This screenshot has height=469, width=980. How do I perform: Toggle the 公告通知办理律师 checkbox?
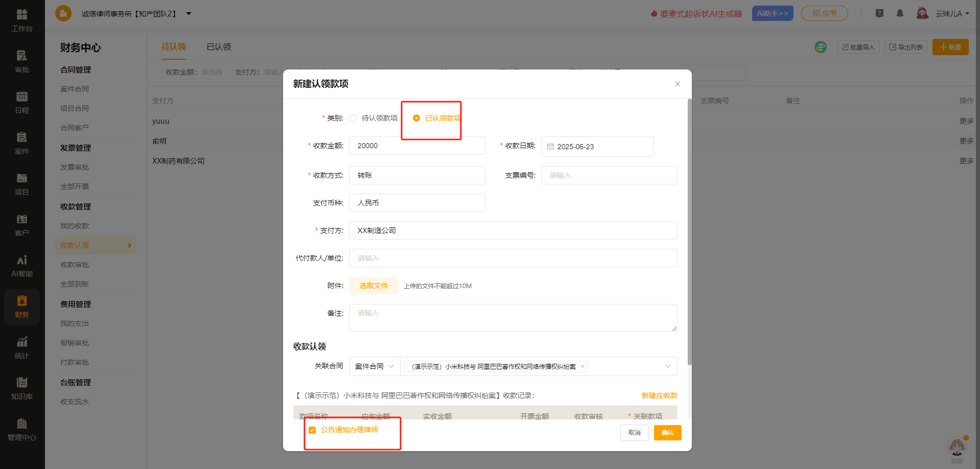(312, 430)
